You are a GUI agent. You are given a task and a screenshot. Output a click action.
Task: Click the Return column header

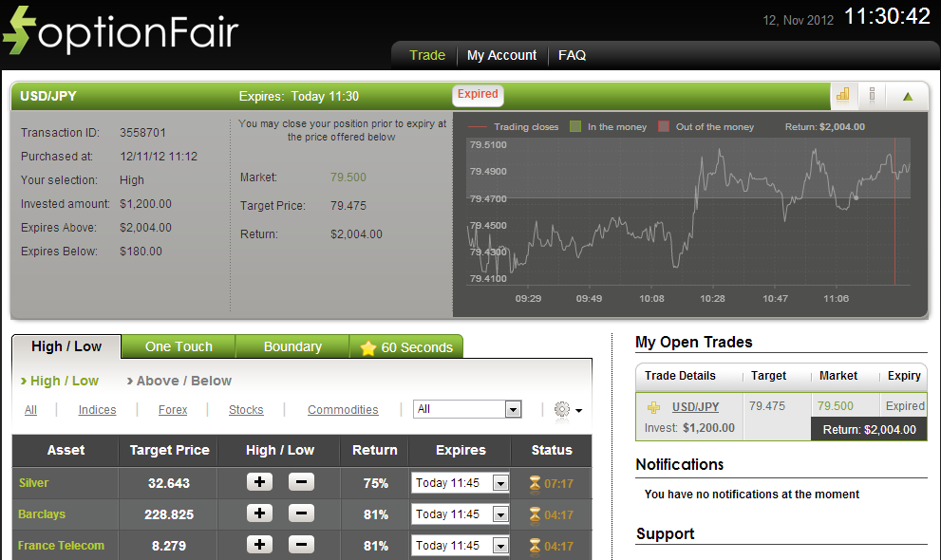point(374,450)
